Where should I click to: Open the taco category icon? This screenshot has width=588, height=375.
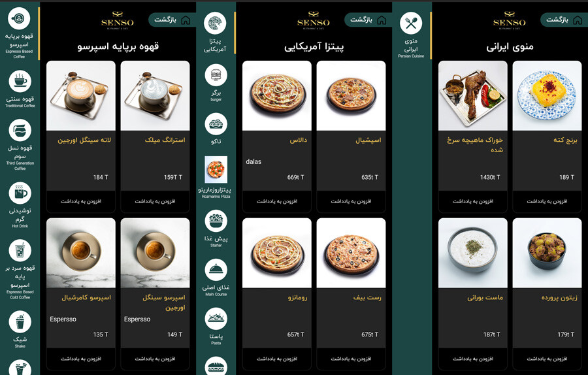tap(216, 124)
